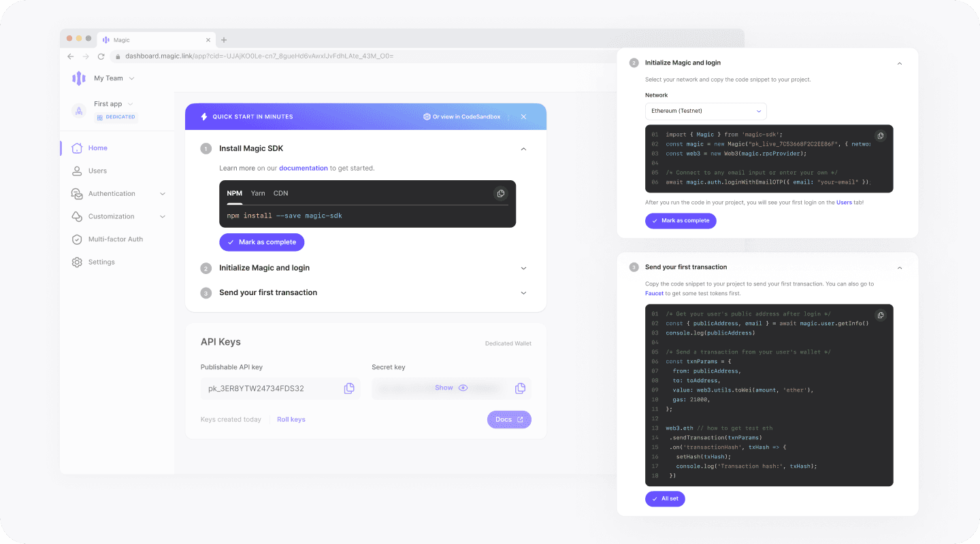Copy the secret key

[521, 388]
